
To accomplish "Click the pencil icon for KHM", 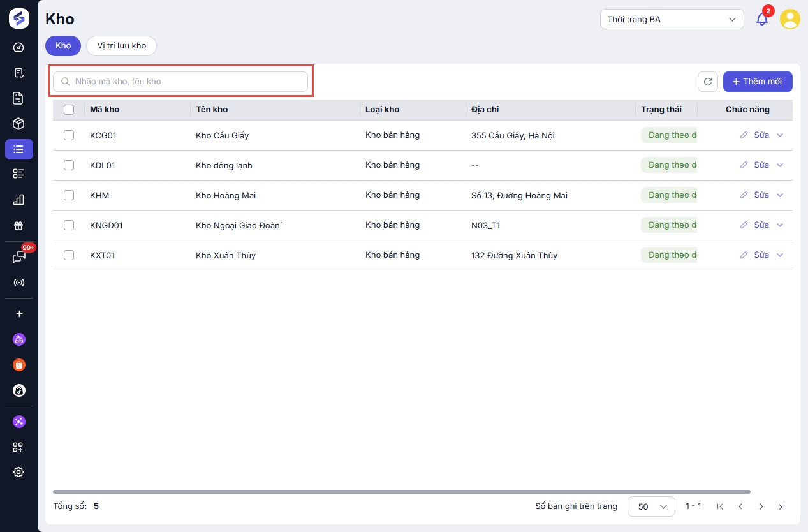I will tap(744, 195).
